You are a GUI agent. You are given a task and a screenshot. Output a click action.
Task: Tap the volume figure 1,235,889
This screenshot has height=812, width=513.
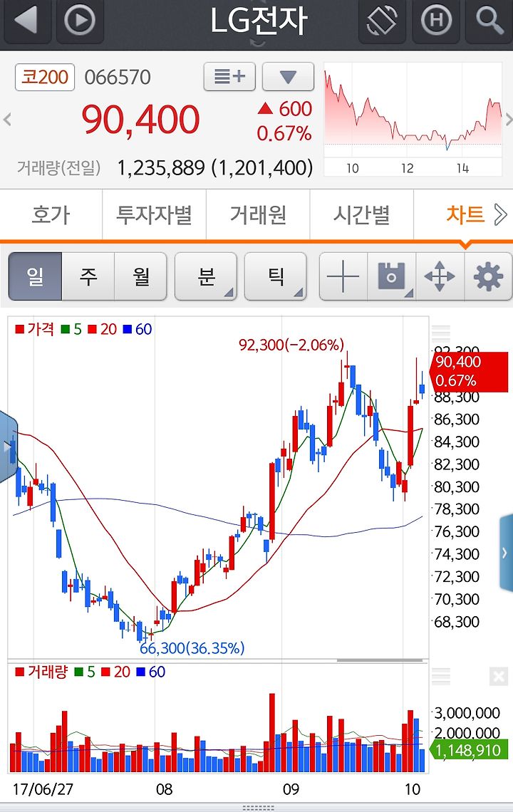coord(161,167)
